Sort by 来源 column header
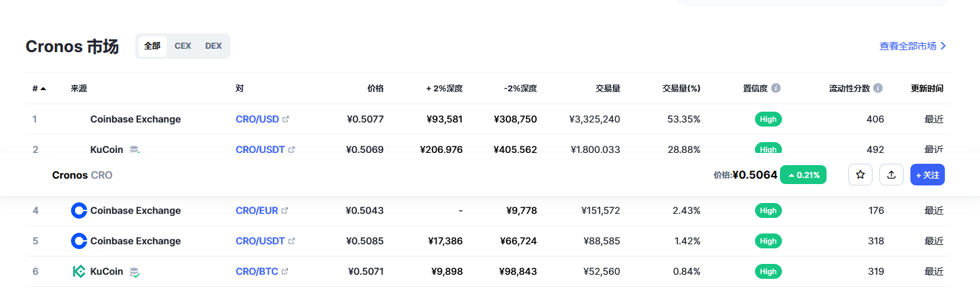 pyautogui.click(x=79, y=89)
